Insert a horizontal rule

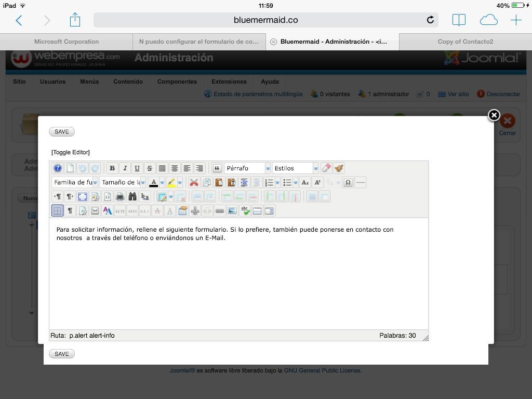tap(361, 182)
